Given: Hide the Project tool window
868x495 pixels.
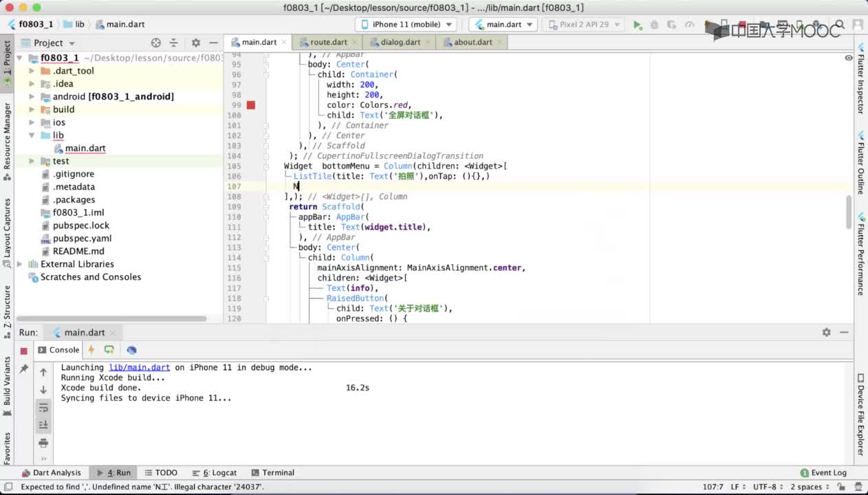Looking at the screenshot, I should (x=213, y=43).
